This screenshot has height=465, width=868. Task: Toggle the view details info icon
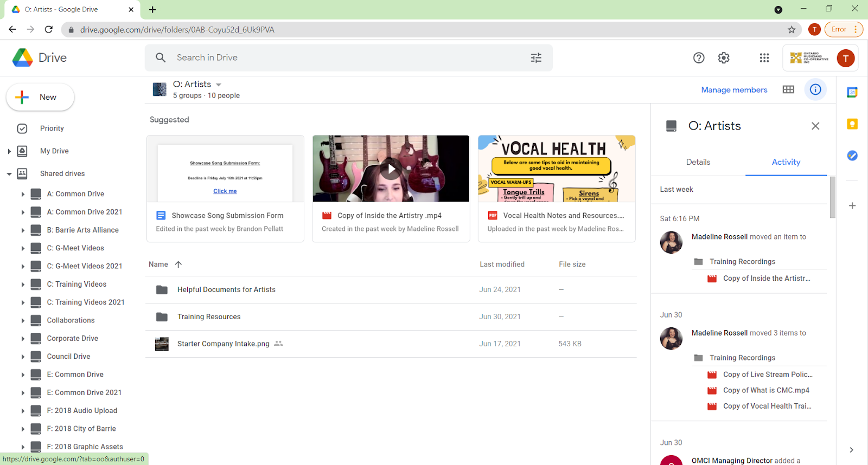click(815, 89)
